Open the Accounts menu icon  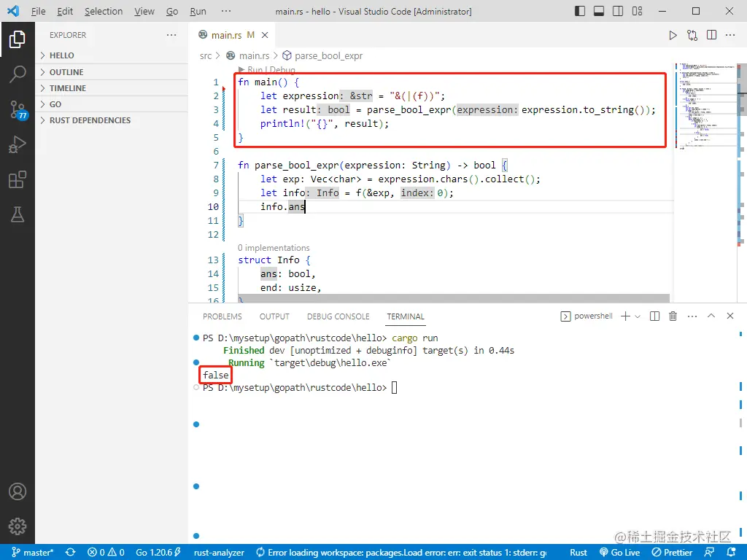click(18, 491)
